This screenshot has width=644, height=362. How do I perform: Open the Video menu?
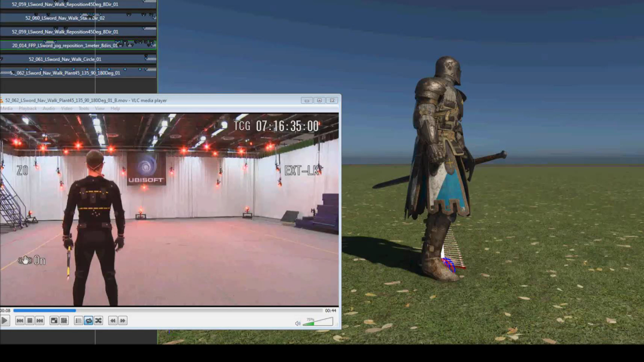[x=67, y=109]
